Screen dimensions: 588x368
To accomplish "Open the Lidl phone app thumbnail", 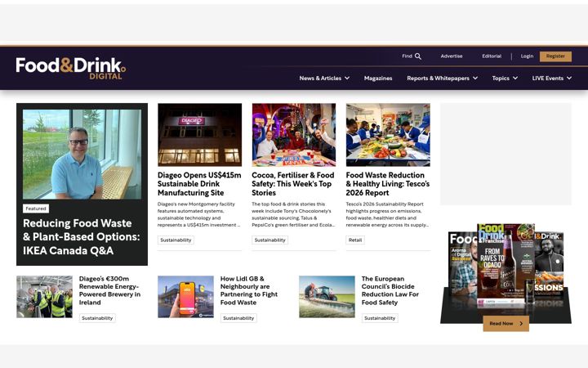I will (185, 297).
